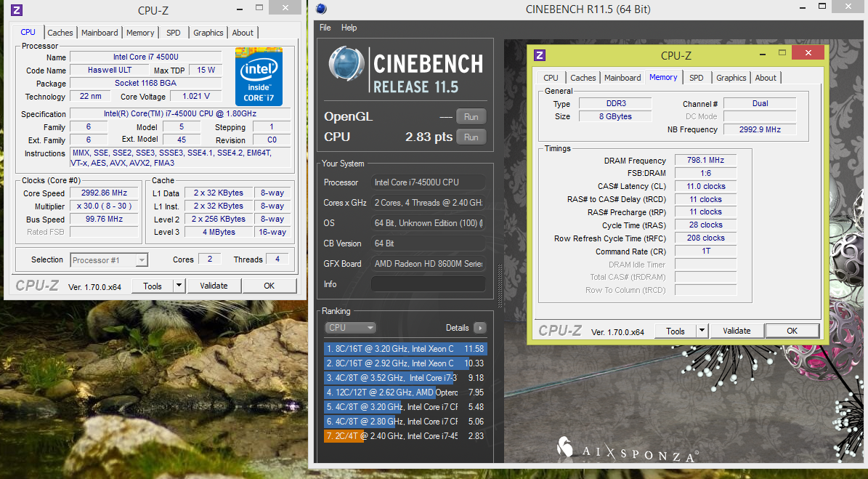868x479 pixels.
Task: Click the Core Voltage value 1.021 V
Action: pos(196,97)
